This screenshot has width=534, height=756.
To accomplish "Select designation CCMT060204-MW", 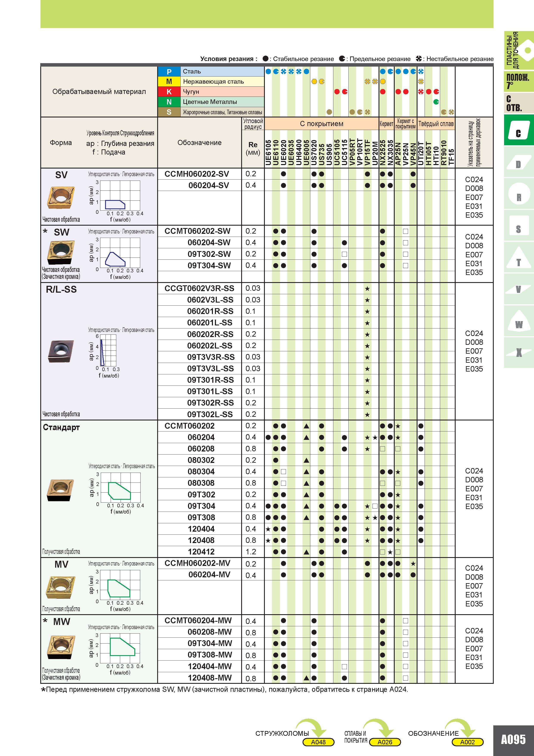I will pyautogui.click(x=198, y=620).
